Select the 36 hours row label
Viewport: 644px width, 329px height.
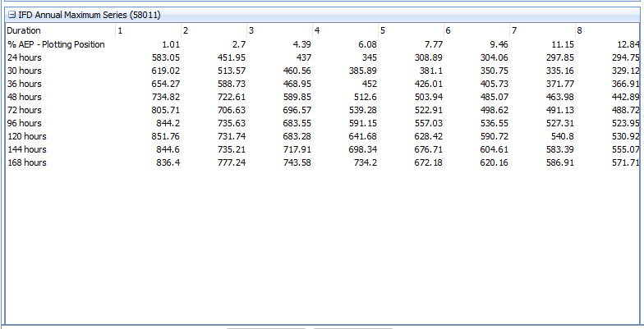coord(24,84)
